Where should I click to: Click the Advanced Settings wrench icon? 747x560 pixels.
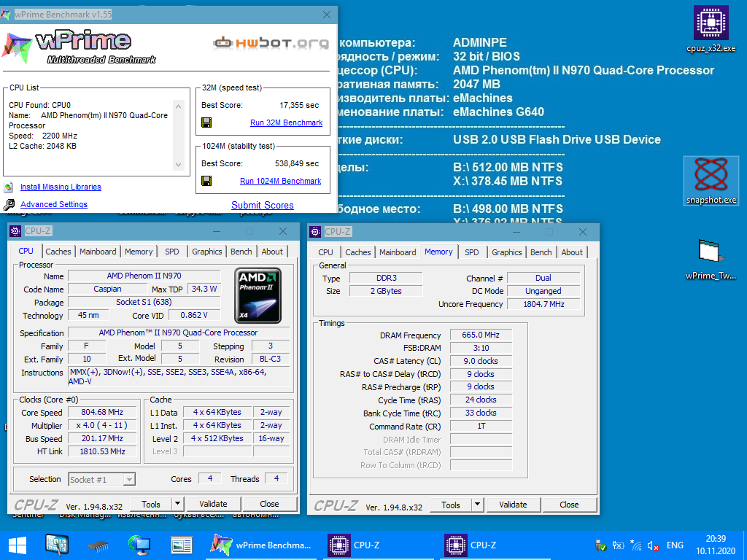tap(9, 204)
